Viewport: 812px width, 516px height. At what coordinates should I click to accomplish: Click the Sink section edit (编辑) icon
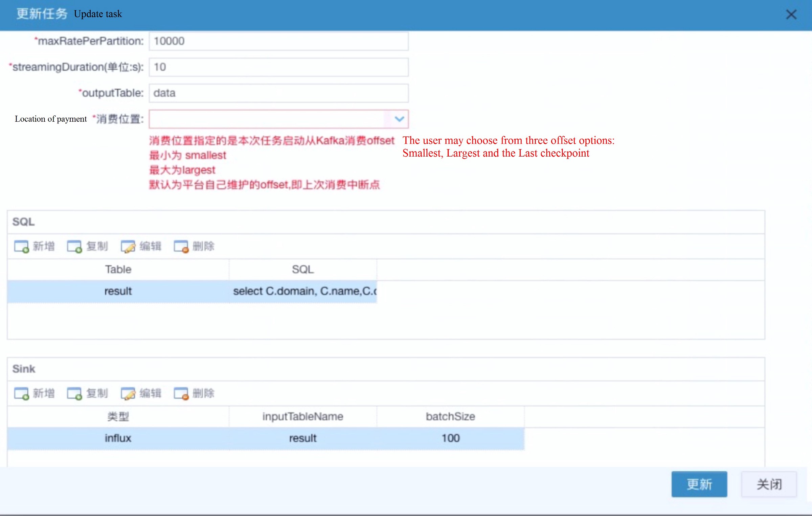coord(128,394)
